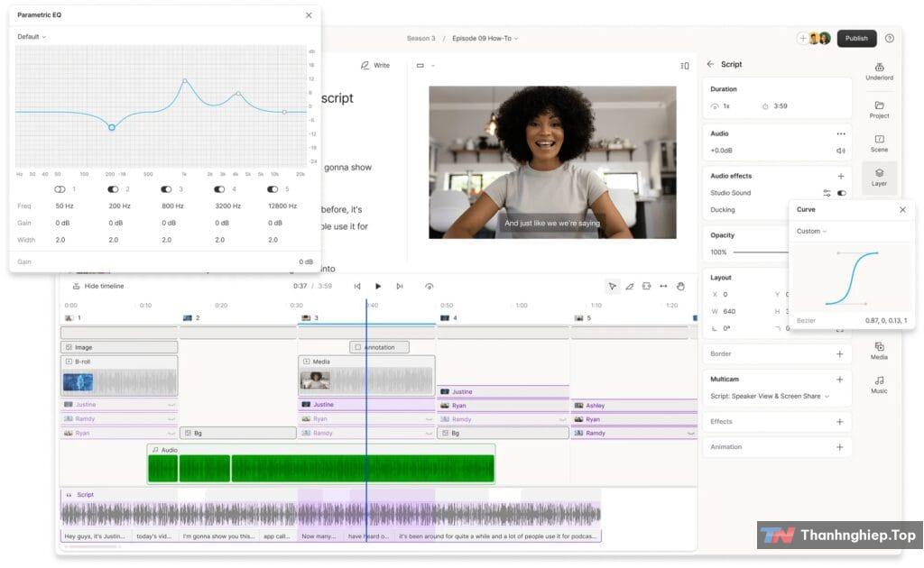
Task: Add a Multicam setup with plus
Action: click(x=840, y=380)
